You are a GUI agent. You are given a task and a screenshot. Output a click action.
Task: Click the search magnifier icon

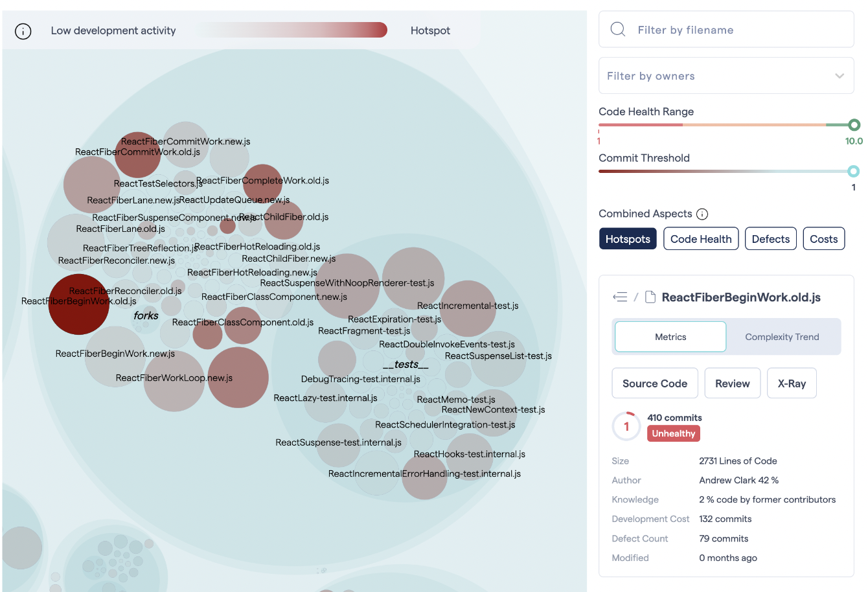tap(618, 30)
